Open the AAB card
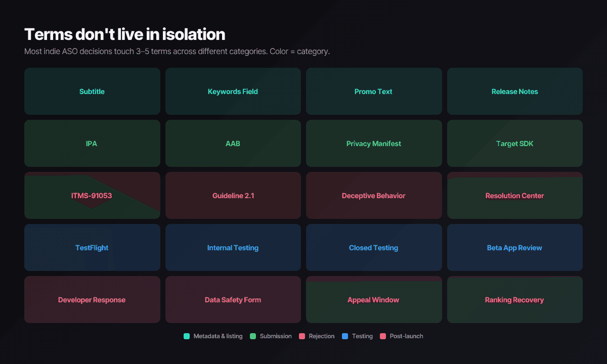 point(233,144)
